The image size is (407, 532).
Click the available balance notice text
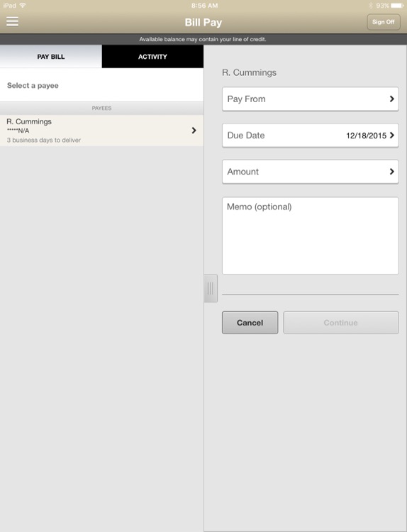coord(203,39)
